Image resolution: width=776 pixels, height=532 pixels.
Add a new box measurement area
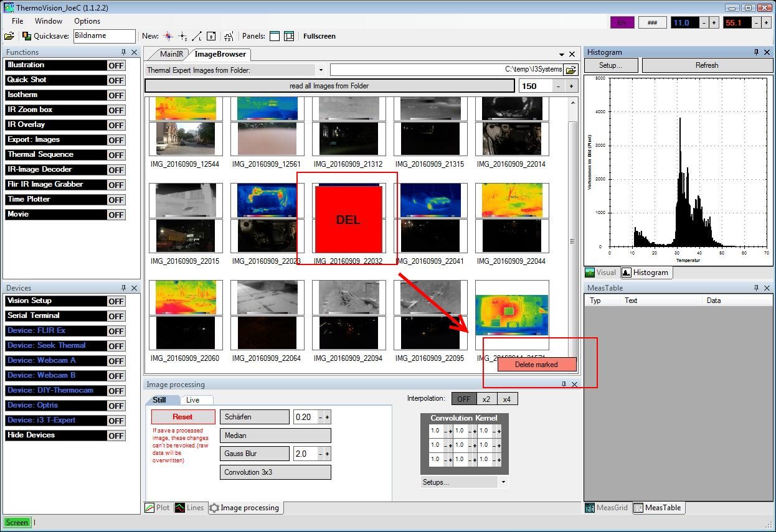coord(211,36)
